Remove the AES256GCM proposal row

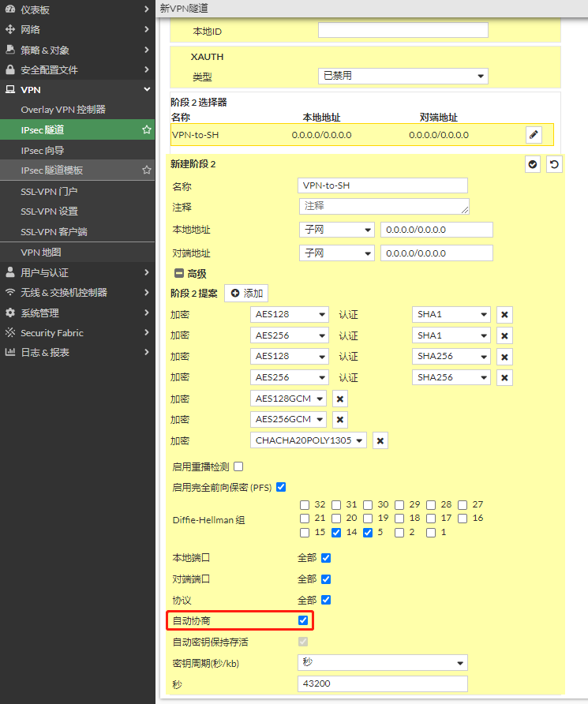pyautogui.click(x=340, y=419)
